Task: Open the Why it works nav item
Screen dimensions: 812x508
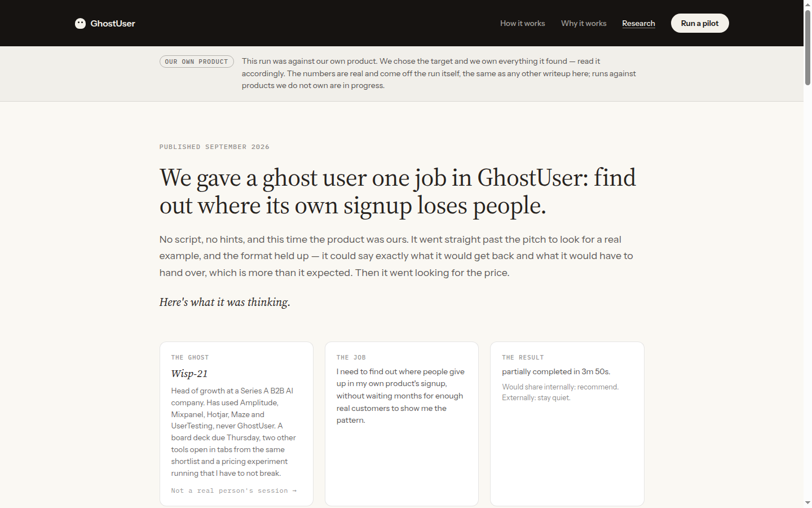Action: [584, 23]
